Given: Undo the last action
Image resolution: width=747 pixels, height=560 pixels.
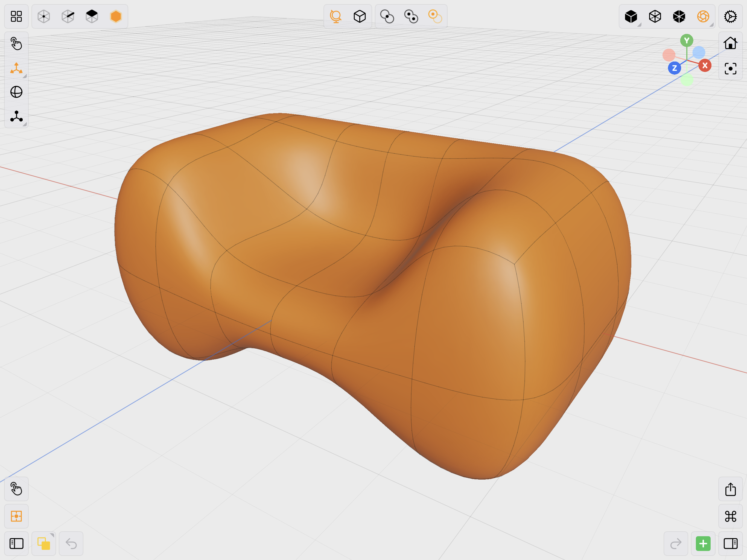Looking at the screenshot, I should (x=71, y=543).
